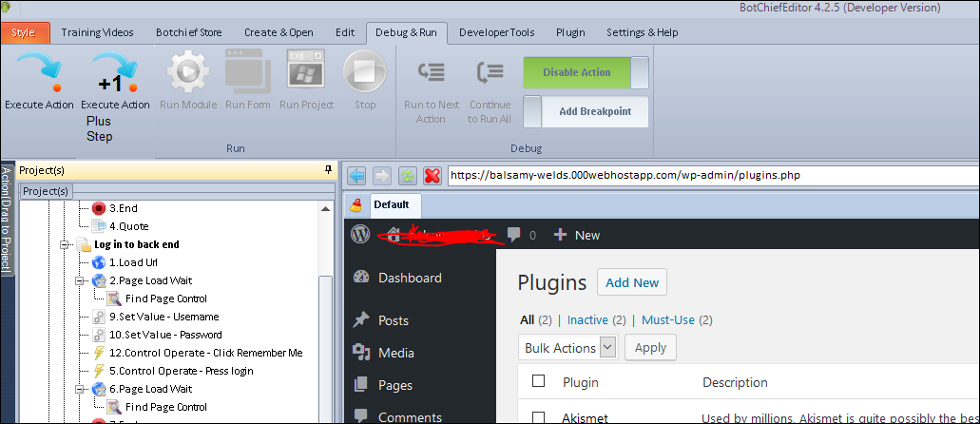Click the Add New plugin button
Image resolution: width=980 pixels, height=424 pixels.
tap(632, 282)
